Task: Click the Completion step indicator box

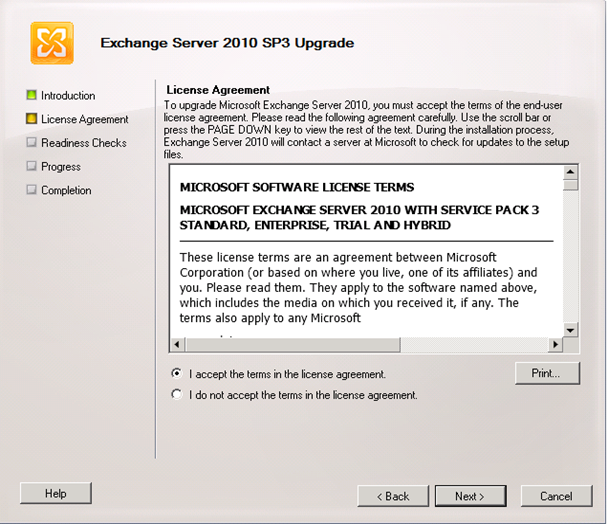Action: (31, 190)
